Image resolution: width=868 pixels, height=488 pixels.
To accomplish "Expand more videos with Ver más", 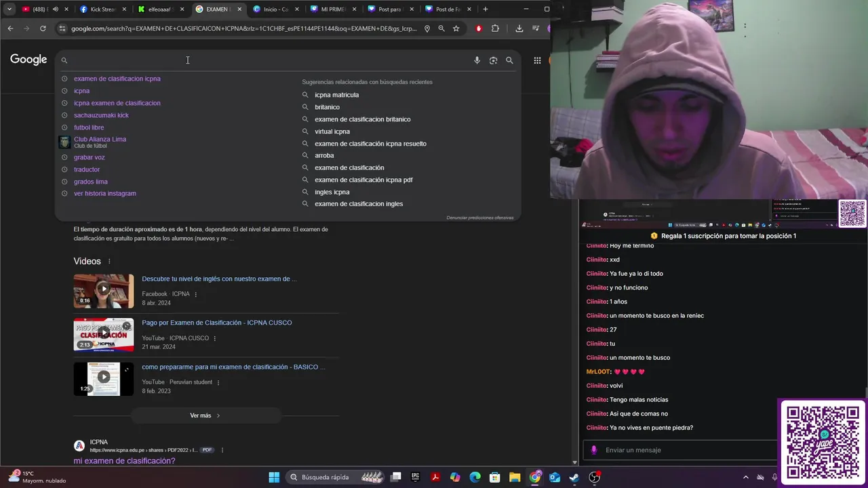I will (x=205, y=415).
